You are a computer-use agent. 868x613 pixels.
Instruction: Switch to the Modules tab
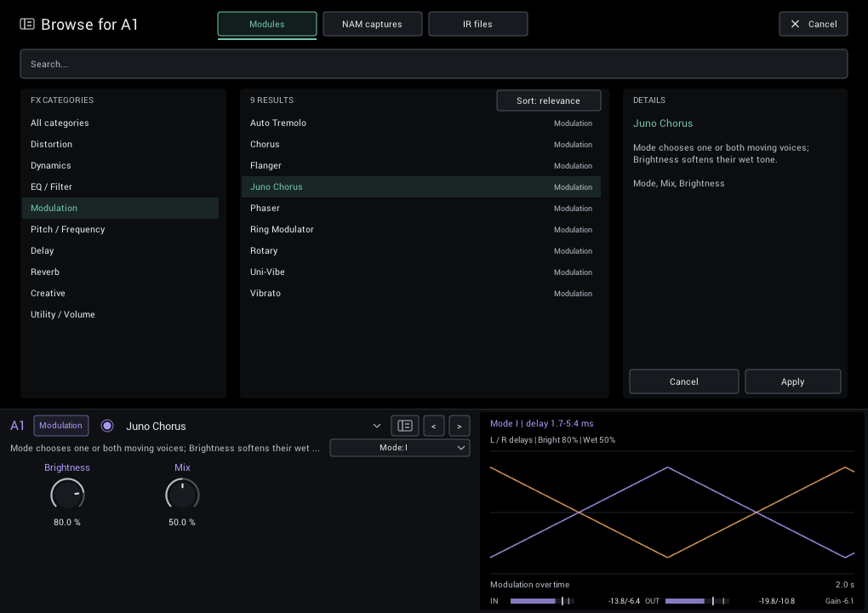click(267, 24)
